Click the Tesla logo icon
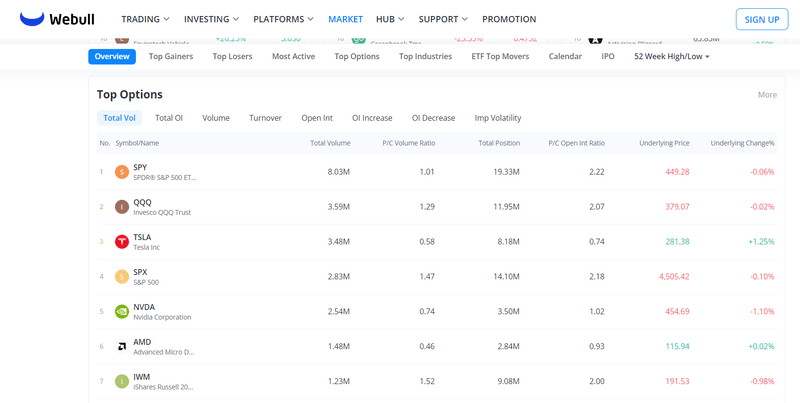Screen dimensions: 800x403 pos(121,242)
